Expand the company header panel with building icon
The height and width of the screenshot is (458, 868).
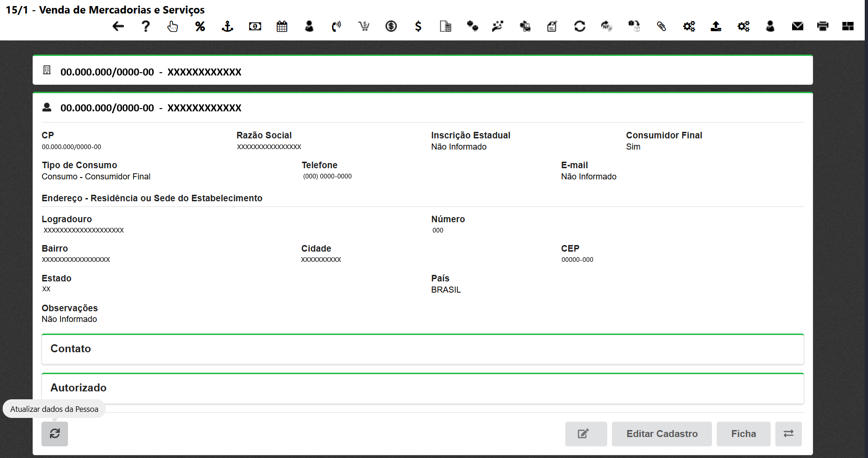422,72
